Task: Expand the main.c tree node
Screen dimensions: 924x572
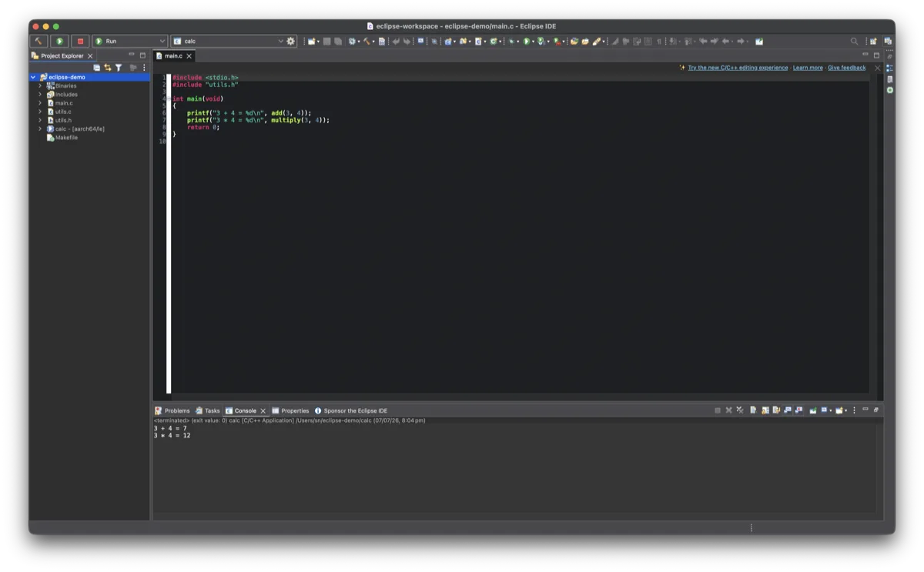Action: point(40,103)
